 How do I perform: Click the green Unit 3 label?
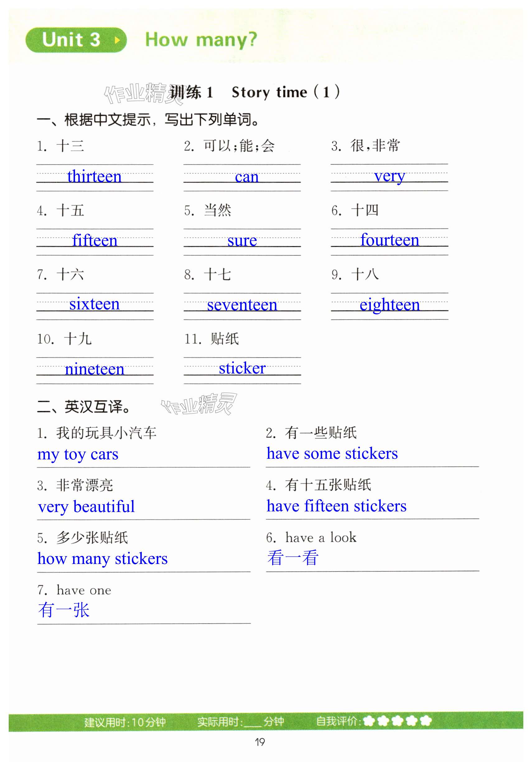pyautogui.click(x=71, y=40)
